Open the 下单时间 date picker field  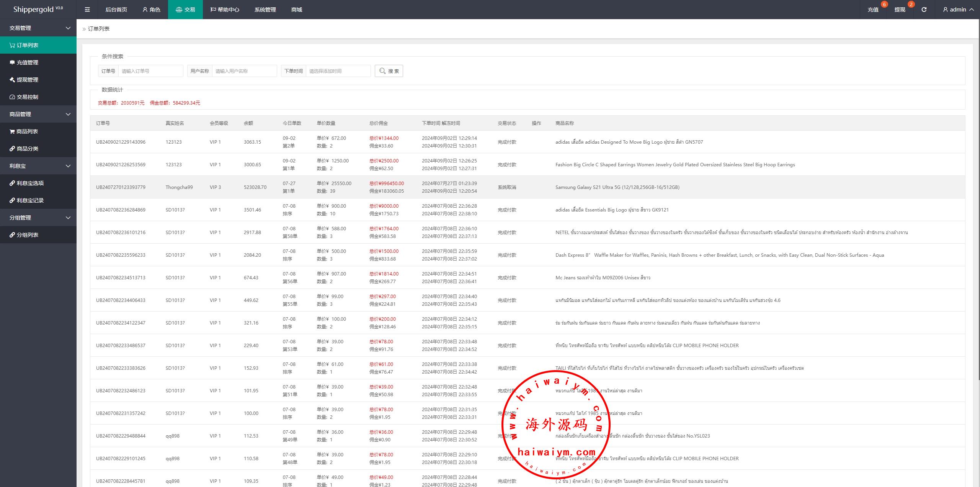coord(338,71)
